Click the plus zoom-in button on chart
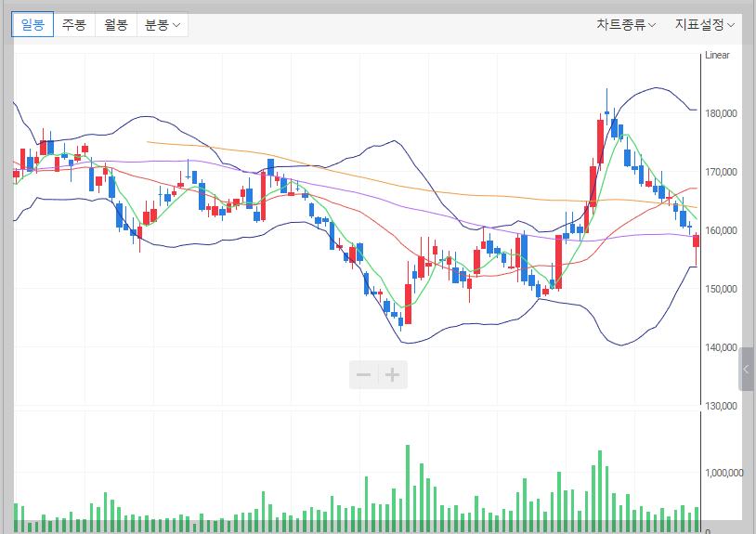 tap(393, 374)
